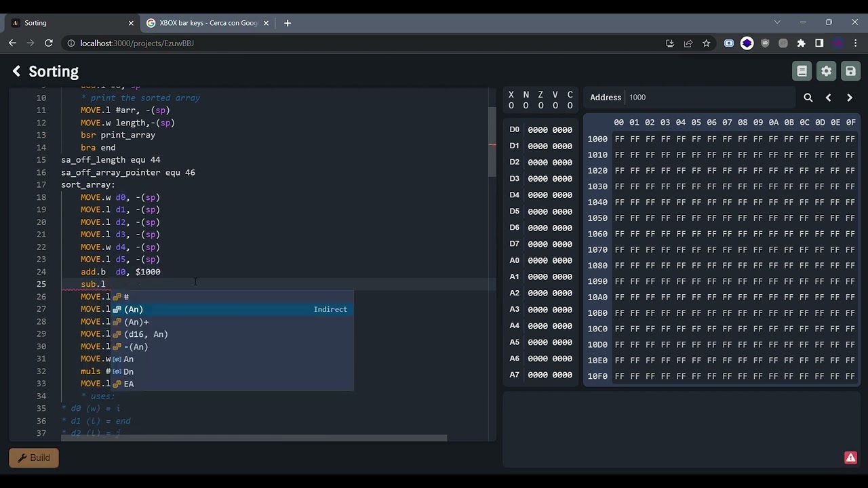Click the X status flag
Viewport: 868px width, 488px height.
tap(511, 100)
